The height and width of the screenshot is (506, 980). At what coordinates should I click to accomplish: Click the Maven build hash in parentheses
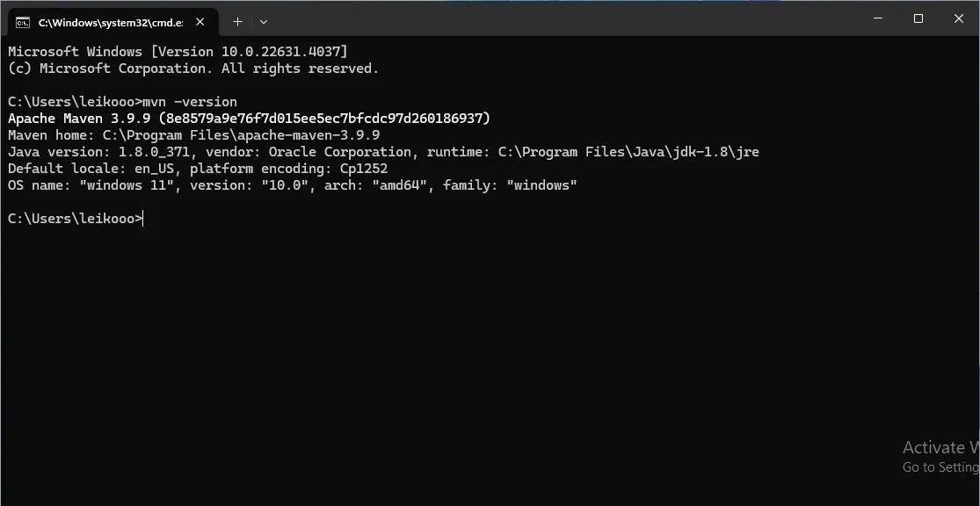coord(324,119)
